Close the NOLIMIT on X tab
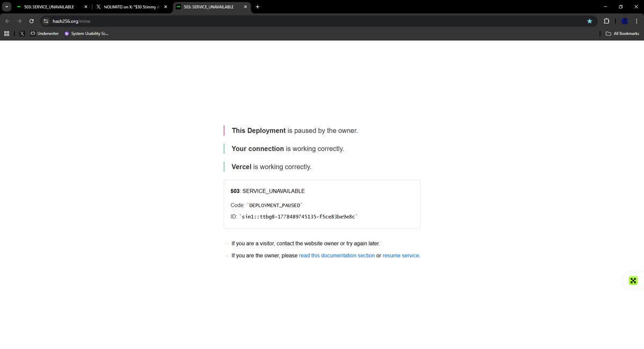Screen dimensions: 644x349 click(x=165, y=7)
